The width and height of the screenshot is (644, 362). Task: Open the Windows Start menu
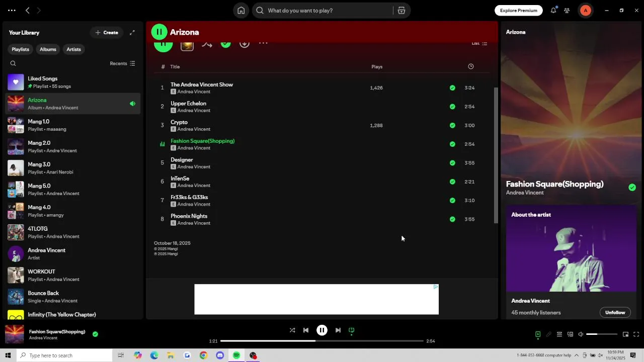pyautogui.click(x=8, y=355)
